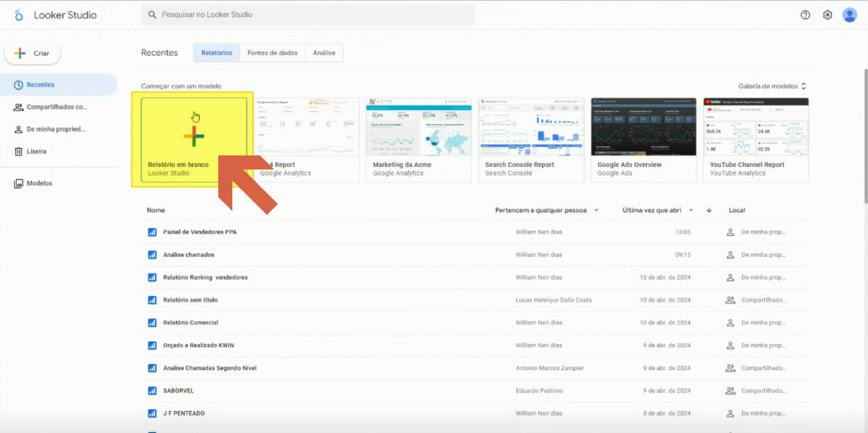Create a Relatório em branco report

194,140
